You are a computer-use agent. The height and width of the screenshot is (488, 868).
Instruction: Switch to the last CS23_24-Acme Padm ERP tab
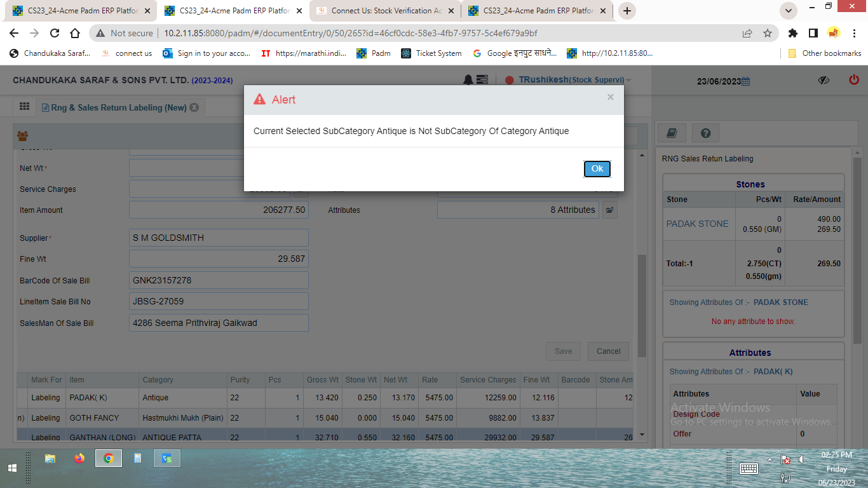coord(538,11)
